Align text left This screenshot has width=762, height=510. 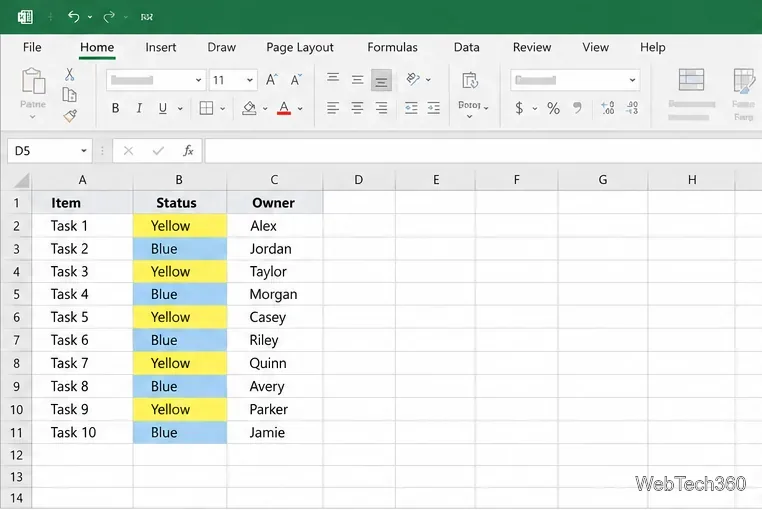click(x=333, y=108)
